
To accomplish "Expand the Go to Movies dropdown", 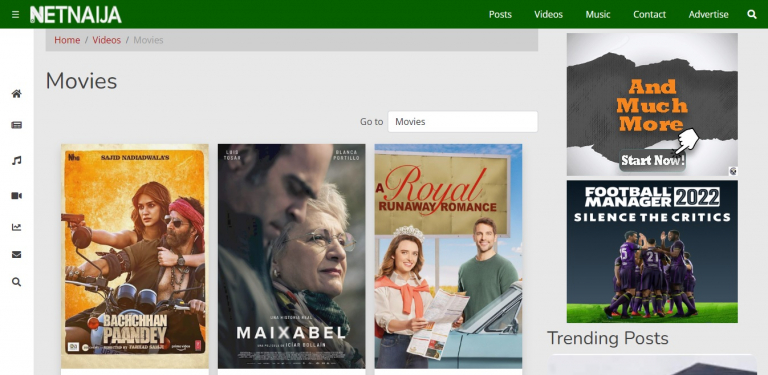I will tap(463, 121).
